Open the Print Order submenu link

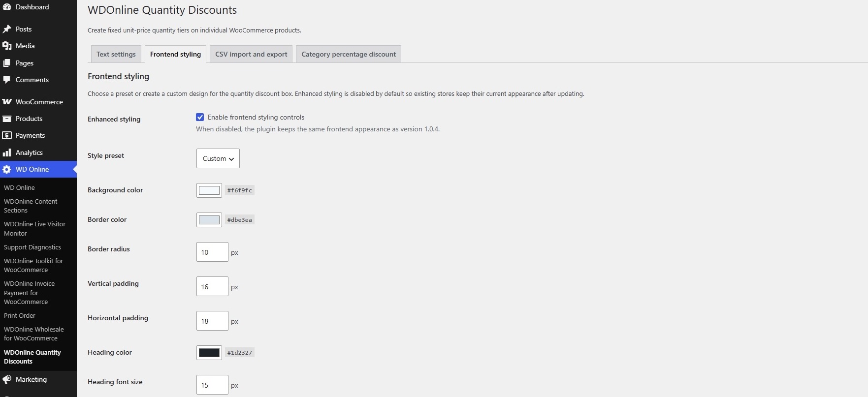click(20, 315)
